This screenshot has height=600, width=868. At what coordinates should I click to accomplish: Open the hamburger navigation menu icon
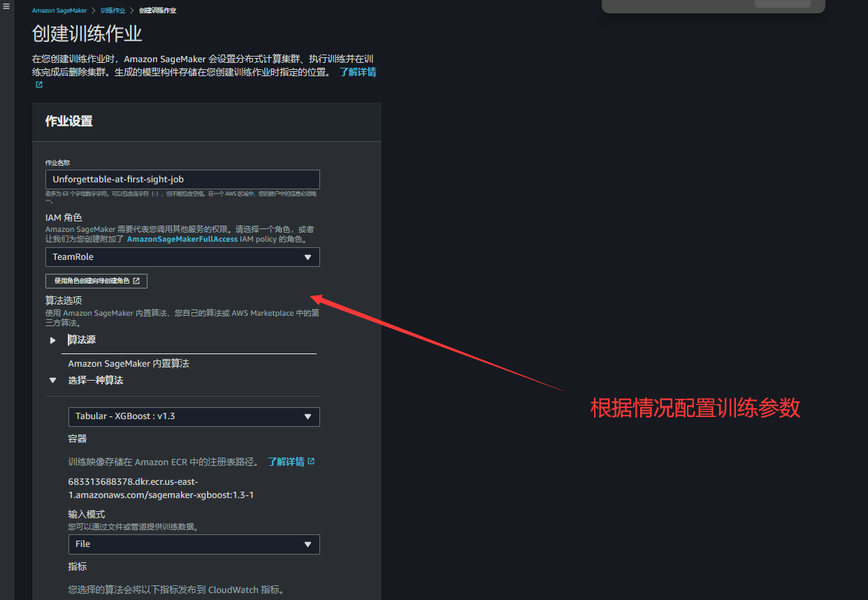coord(6,6)
